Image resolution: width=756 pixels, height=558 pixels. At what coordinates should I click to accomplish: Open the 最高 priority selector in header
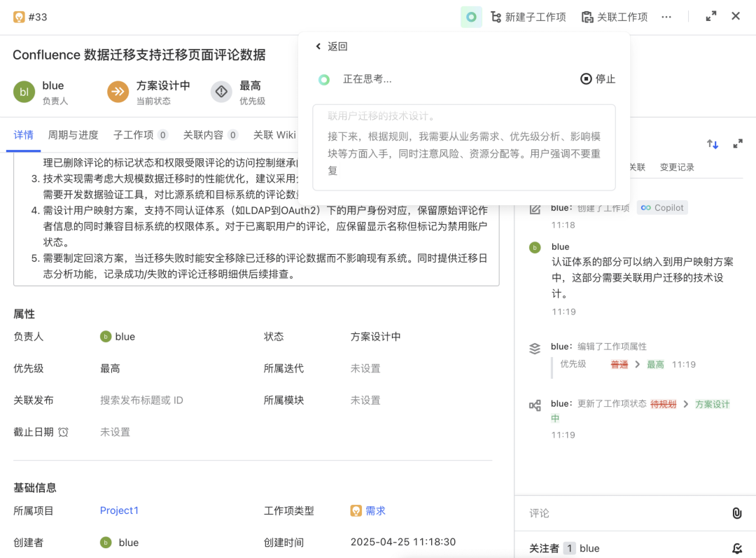(238, 92)
